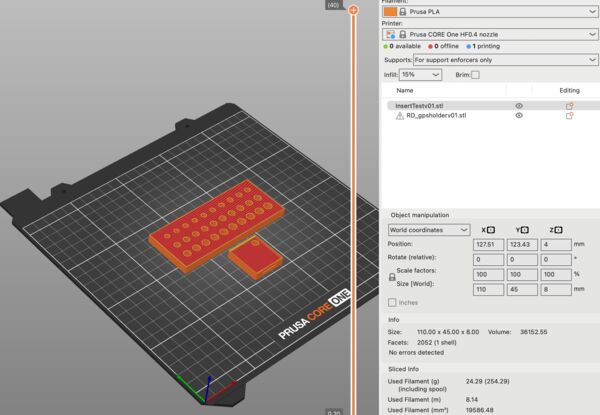This screenshot has height=415, width=600.
Task: Select InsertTestv01.stl in the object list
Action: click(419, 106)
